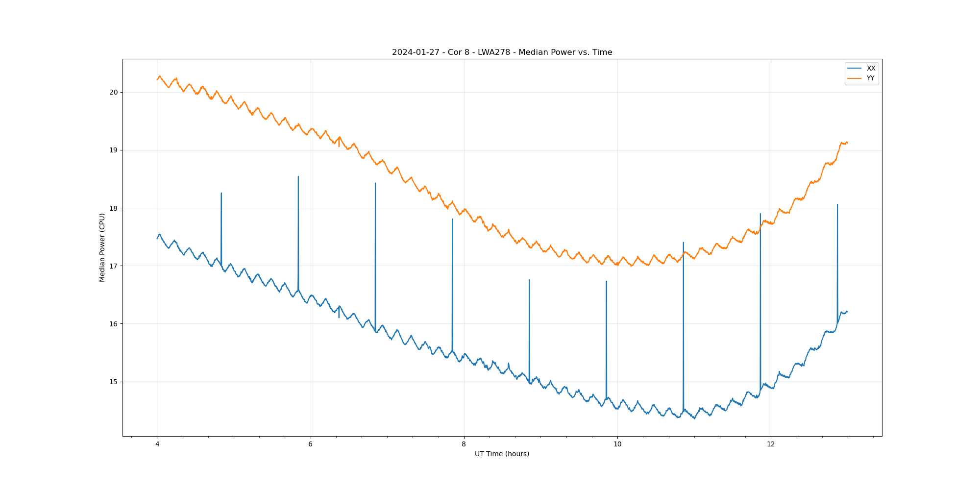Click the x-axis tick label 12
The image size is (980, 490).
point(771,444)
